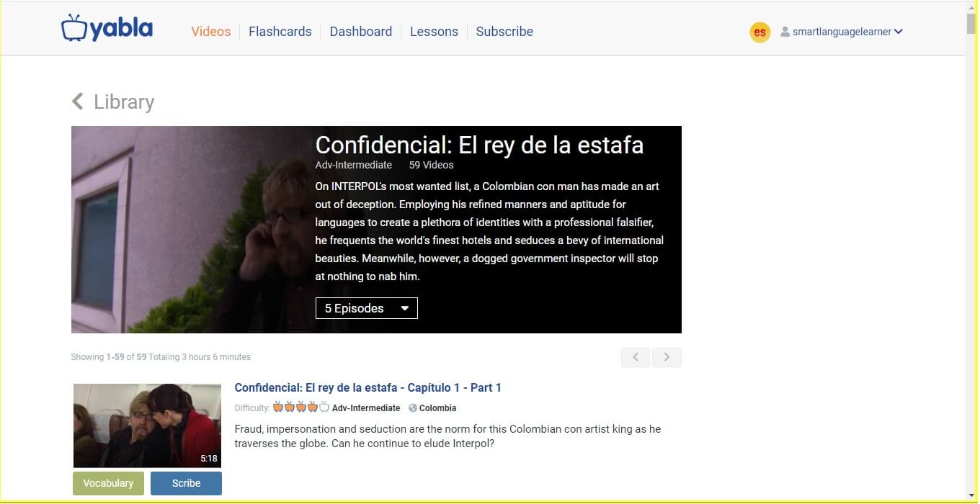Click the difficulty rating TV icons
980x504 pixels.
300,408
